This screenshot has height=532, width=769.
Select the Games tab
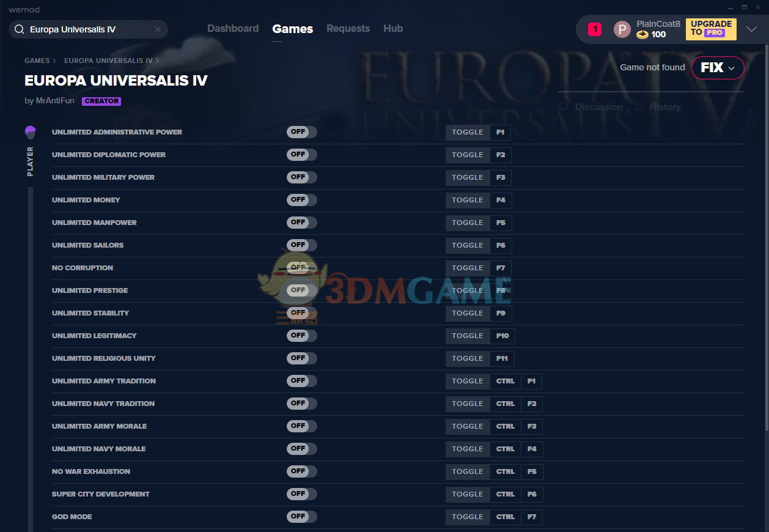(293, 29)
